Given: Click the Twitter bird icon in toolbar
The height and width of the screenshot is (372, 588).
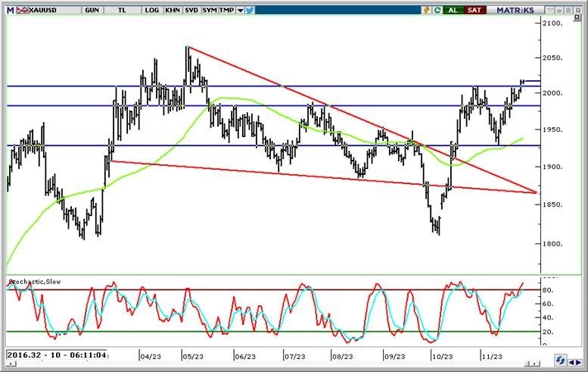Looking at the screenshot, I should coord(250,10).
